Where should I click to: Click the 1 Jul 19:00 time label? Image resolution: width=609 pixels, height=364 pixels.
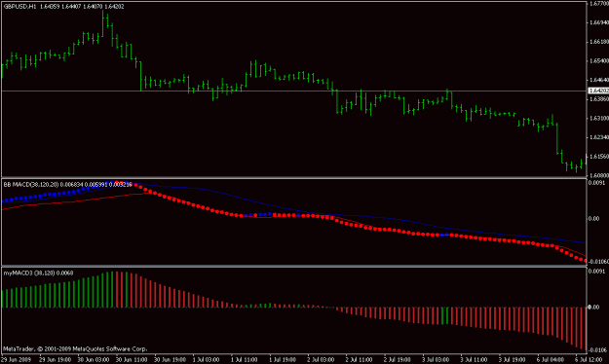tap(283, 360)
